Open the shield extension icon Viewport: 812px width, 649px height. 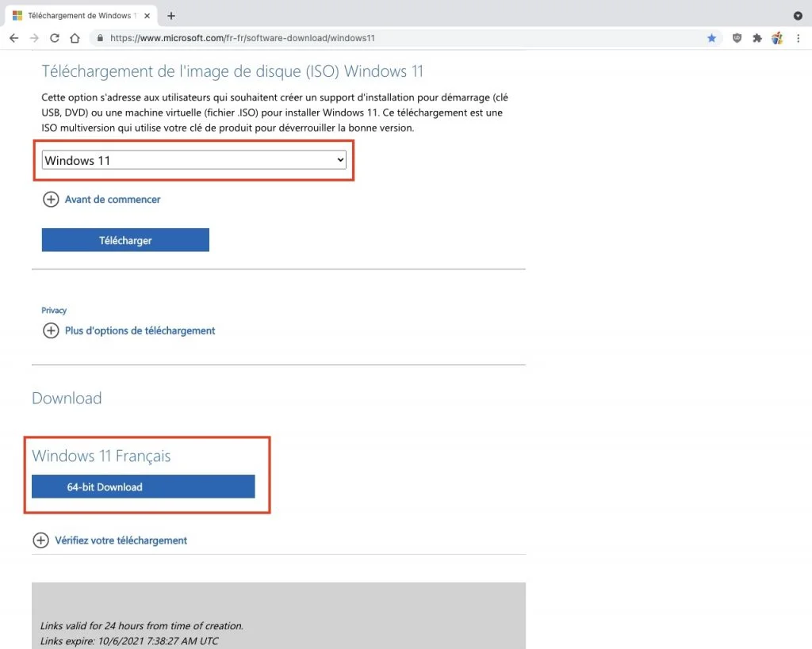pos(737,38)
